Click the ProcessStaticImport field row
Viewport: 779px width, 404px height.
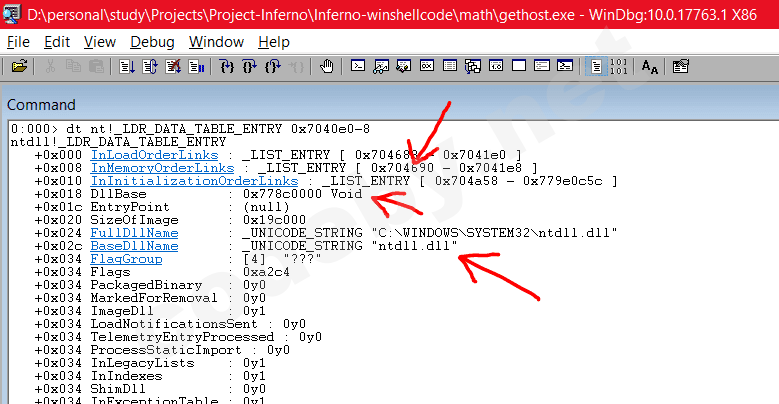click(x=162, y=350)
